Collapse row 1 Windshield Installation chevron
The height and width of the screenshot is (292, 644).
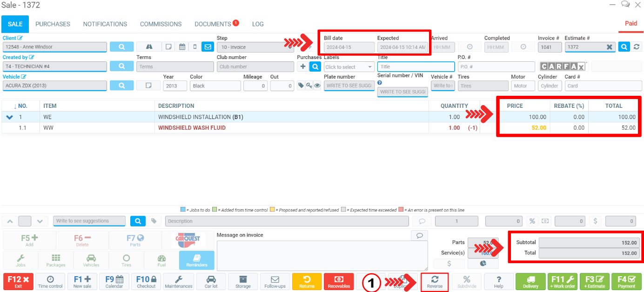(x=9, y=117)
